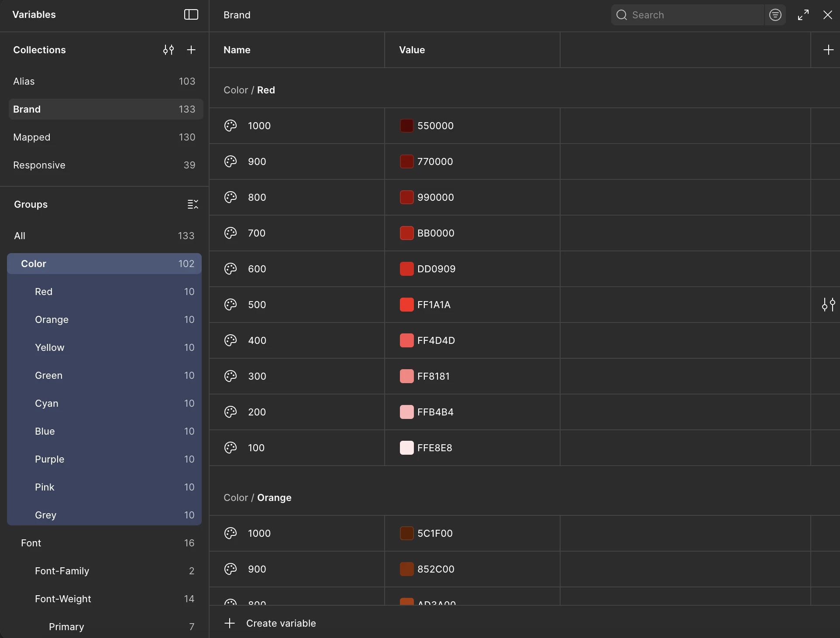The height and width of the screenshot is (638, 840).
Task: Select the Mapped collection
Action: click(x=106, y=137)
